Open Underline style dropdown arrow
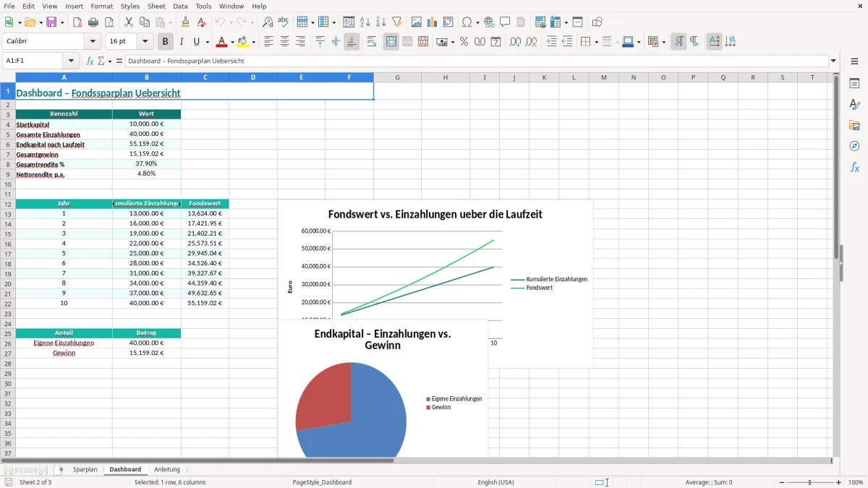 pos(207,42)
